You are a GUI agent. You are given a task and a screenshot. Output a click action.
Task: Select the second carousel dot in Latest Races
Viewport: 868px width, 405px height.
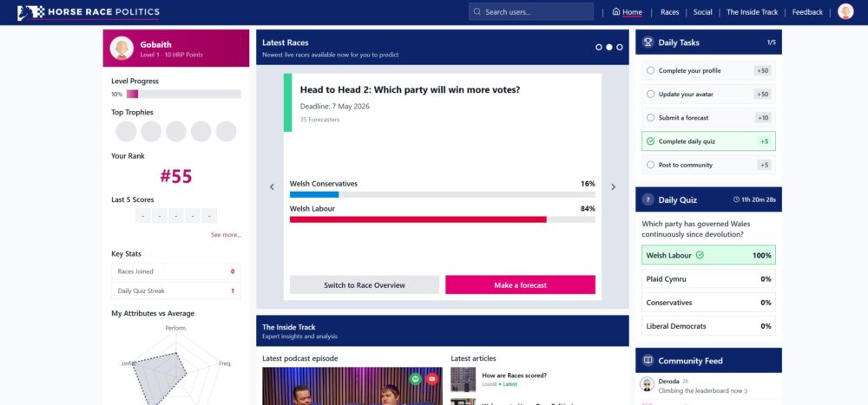[x=609, y=47]
